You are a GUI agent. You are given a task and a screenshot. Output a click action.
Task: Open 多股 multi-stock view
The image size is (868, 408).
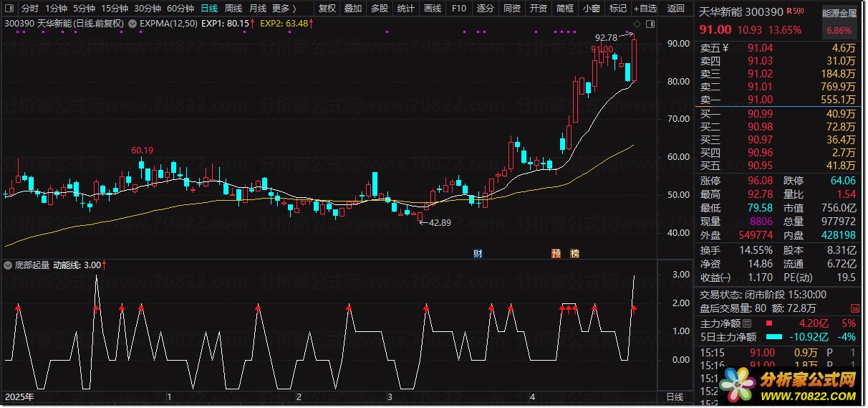(380, 9)
